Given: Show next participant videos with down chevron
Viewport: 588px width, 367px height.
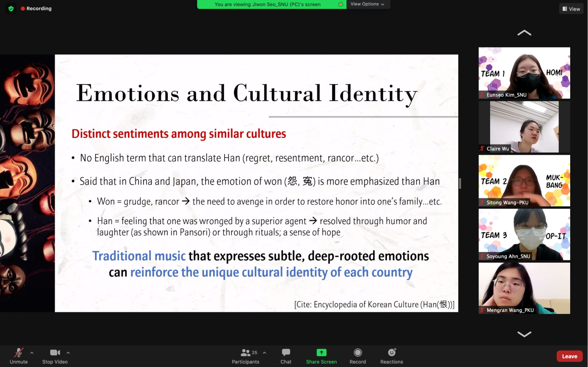Looking at the screenshot, I should (524, 334).
